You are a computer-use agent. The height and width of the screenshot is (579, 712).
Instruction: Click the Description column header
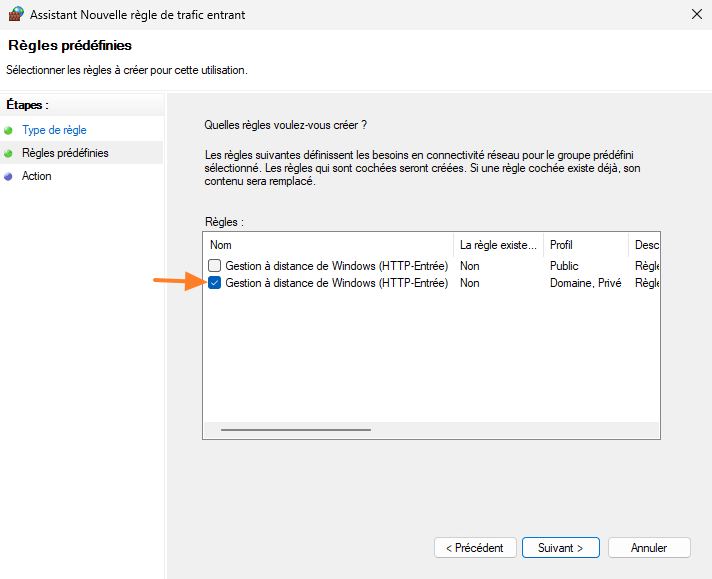click(645, 245)
